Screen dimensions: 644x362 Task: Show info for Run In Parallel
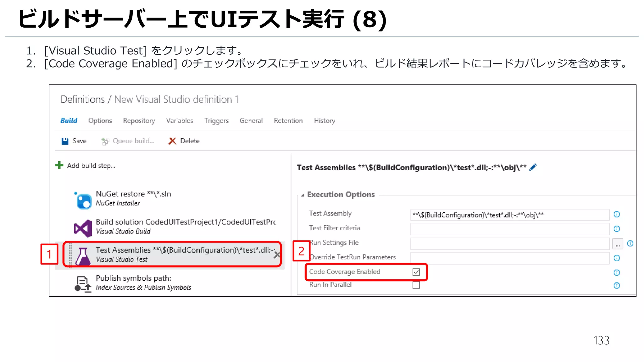point(617,285)
